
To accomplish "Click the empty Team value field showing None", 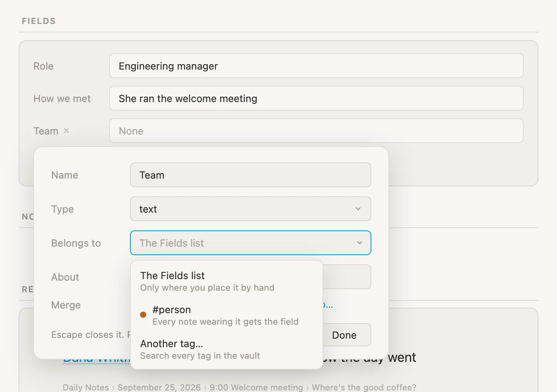I will tap(316, 131).
